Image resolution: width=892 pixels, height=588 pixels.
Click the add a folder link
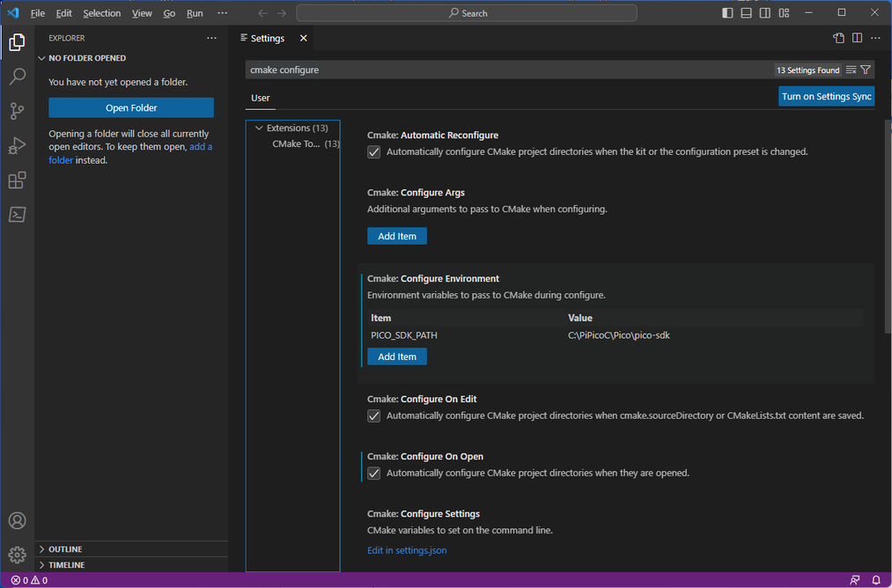130,153
